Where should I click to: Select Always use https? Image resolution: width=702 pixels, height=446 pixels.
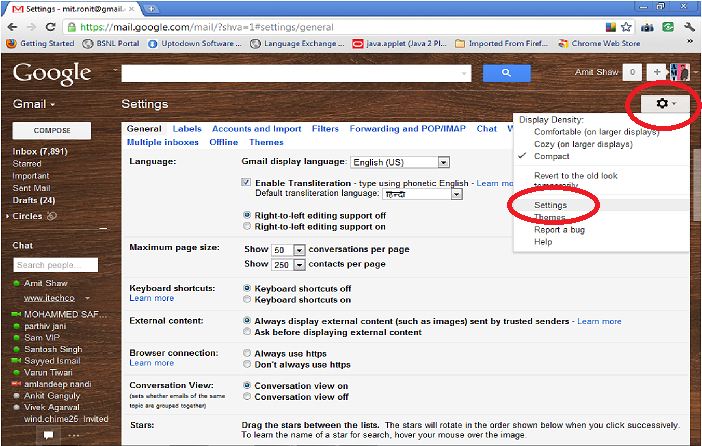coord(247,353)
